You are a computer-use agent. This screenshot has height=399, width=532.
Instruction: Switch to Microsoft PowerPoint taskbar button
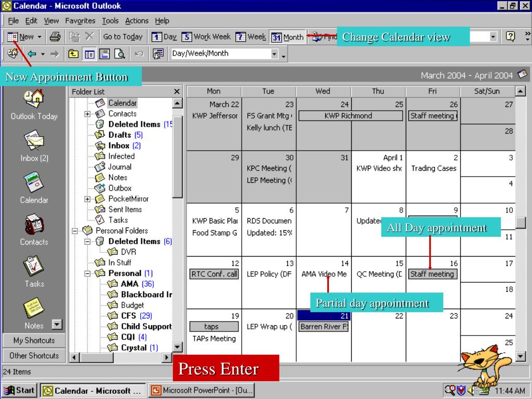tap(202, 391)
